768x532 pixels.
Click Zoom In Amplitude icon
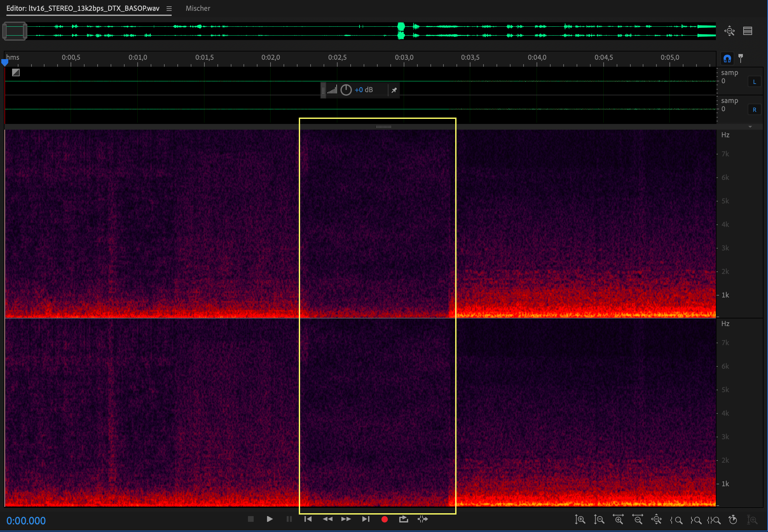click(580, 519)
